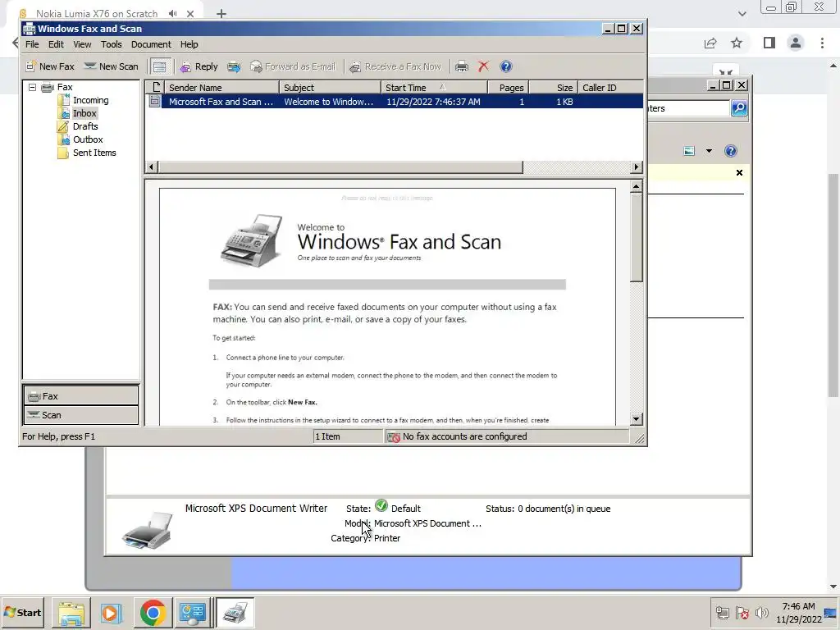Close the Nokia Lumia X76 on Scratch tab
Viewport: 840px width, 630px height.
pyautogui.click(x=190, y=14)
